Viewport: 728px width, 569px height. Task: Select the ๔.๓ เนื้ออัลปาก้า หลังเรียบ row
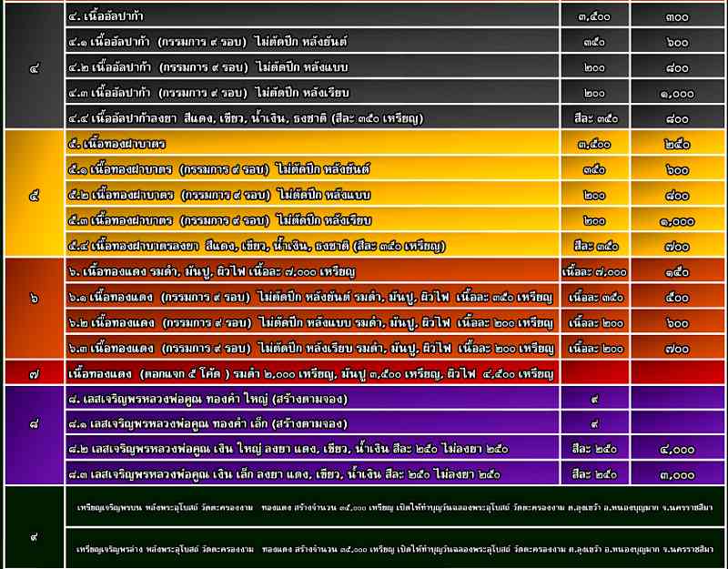point(208,93)
